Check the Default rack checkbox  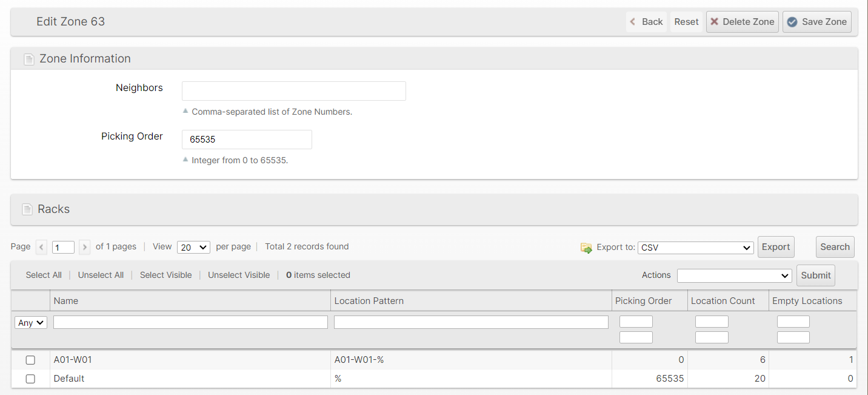[30, 379]
